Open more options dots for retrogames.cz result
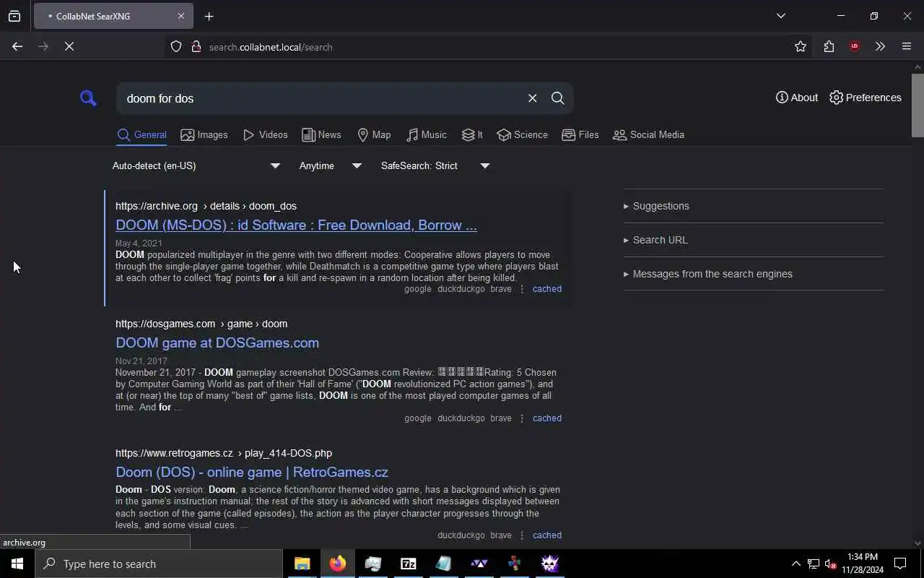924x578 pixels. click(x=522, y=535)
